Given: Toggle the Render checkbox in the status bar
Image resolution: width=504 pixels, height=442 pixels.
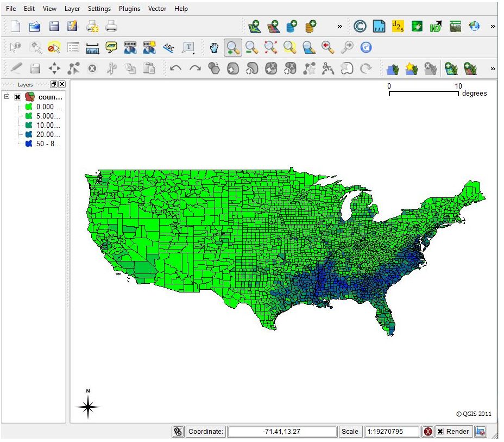Looking at the screenshot, I should point(440,431).
